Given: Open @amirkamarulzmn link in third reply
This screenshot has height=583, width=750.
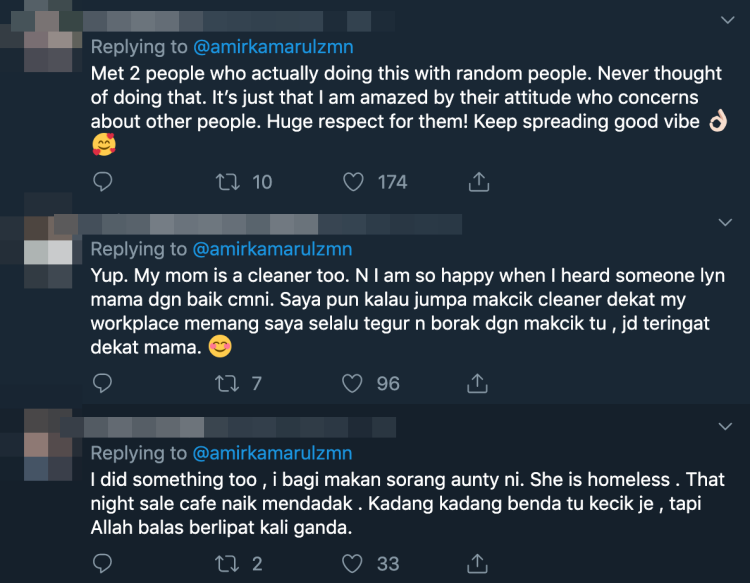Looking at the screenshot, I should point(272,453).
